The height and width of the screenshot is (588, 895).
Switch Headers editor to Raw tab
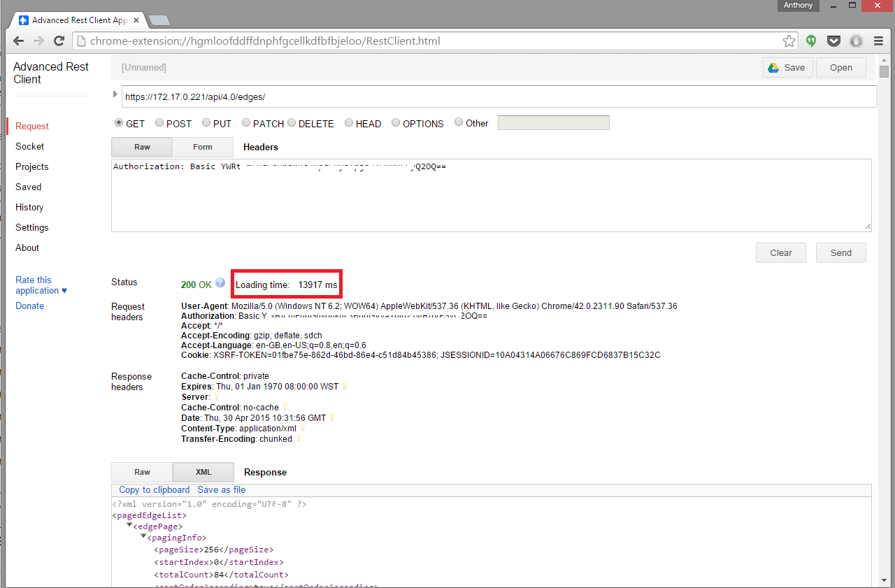[142, 147]
